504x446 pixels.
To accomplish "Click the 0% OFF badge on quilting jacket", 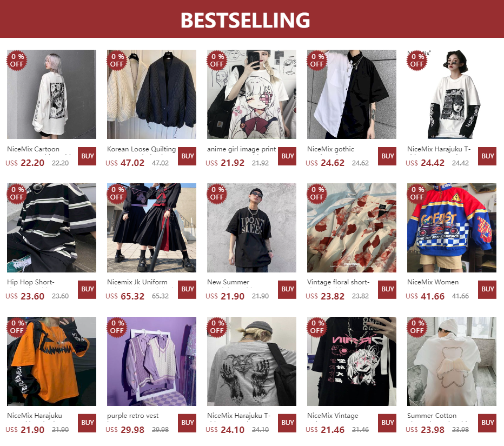I will 117,61.
